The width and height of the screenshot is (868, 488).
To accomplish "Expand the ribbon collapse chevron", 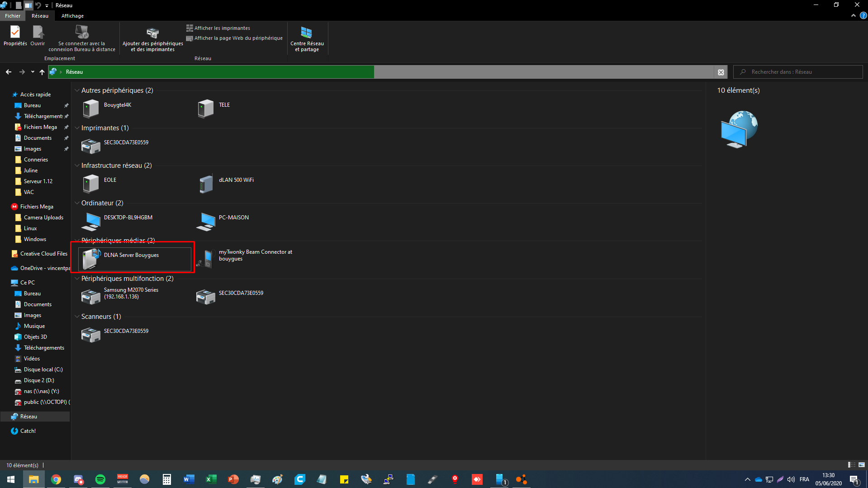I will coord(853,16).
